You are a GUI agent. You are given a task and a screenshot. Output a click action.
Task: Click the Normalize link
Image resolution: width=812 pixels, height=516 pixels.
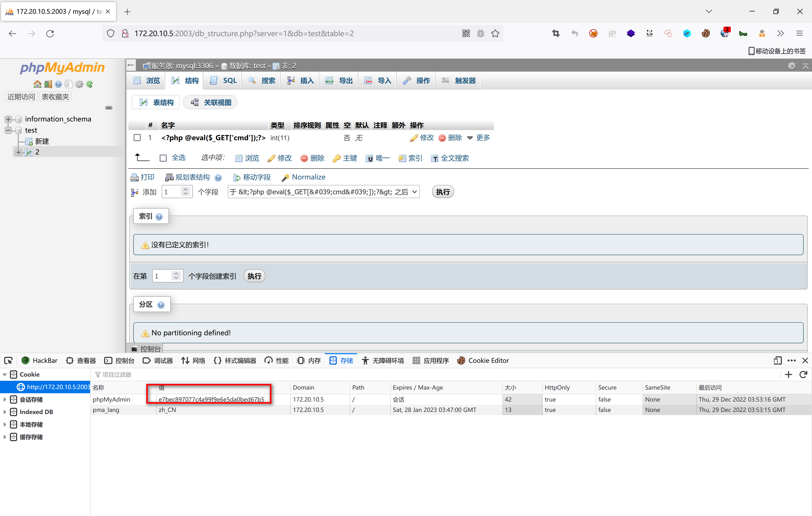tap(308, 177)
